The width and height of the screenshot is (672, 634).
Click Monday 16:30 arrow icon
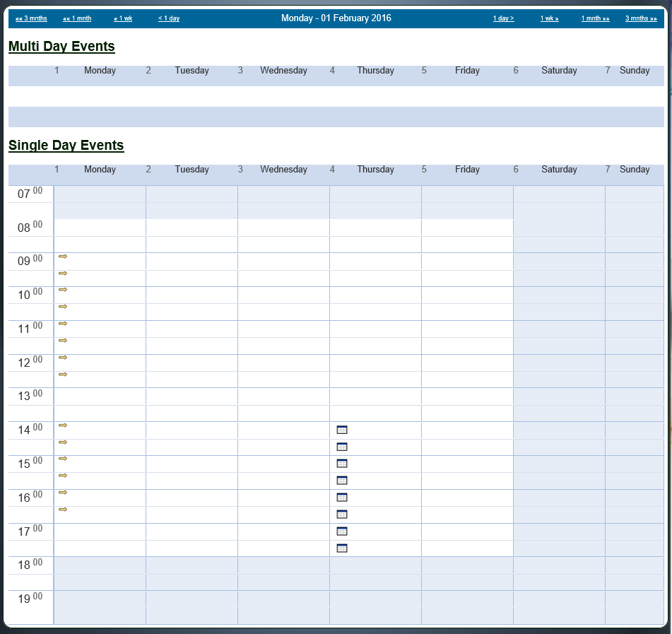click(x=63, y=510)
